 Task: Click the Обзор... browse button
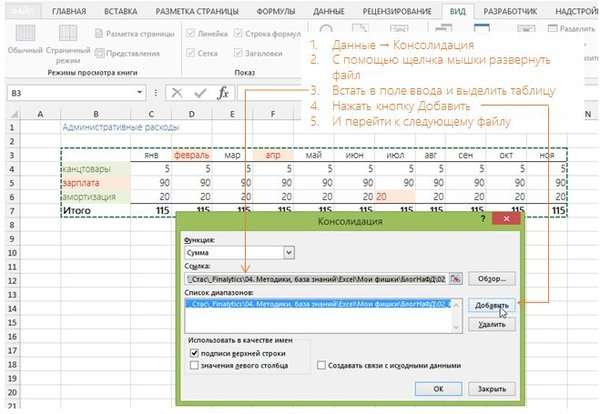coord(492,279)
